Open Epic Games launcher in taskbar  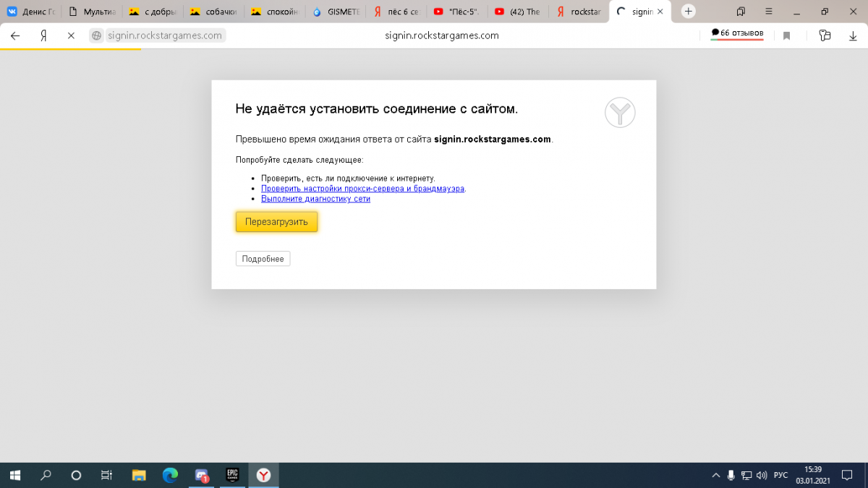[233, 475]
